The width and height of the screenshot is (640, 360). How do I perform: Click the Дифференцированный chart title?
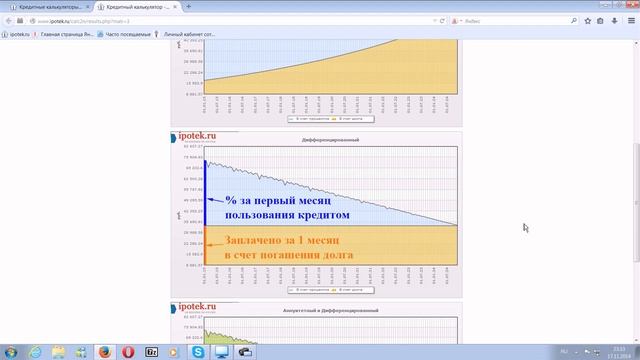point(331,140)
